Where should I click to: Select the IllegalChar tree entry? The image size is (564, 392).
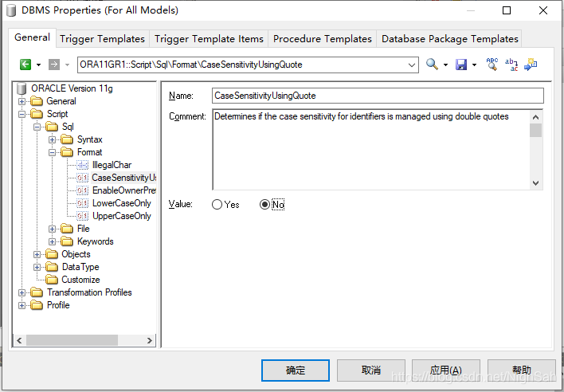tap(112, 165)
